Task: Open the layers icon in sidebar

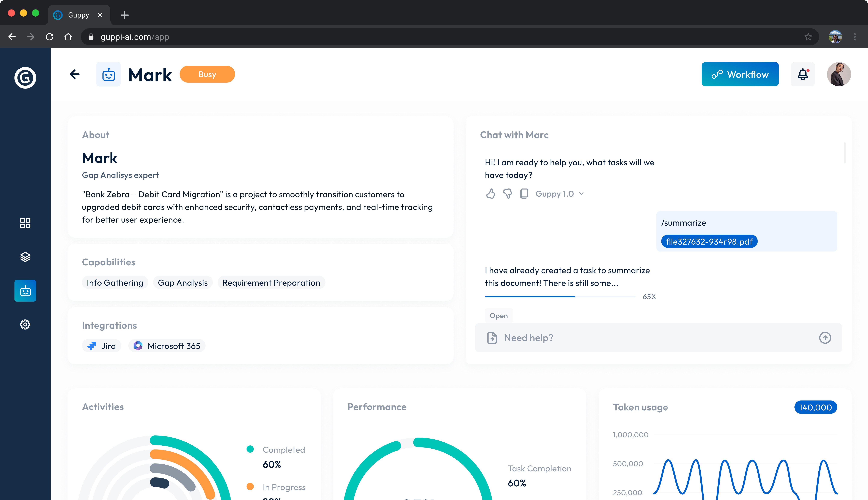Action: click(25, 257)
